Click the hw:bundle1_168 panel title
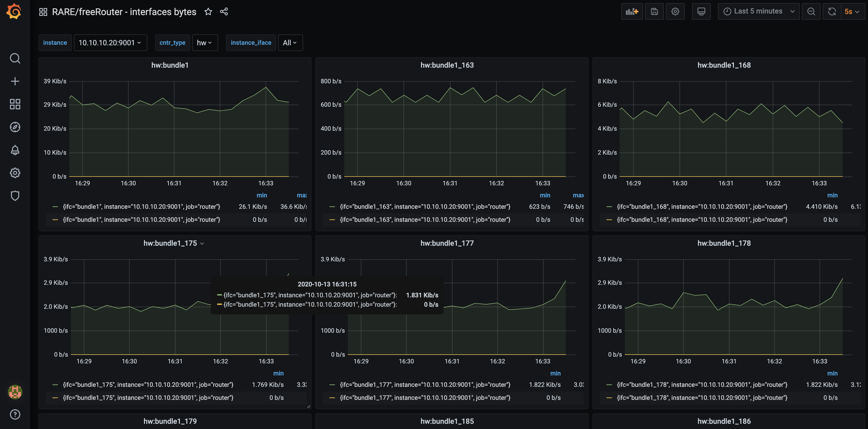The height and width of the screenshot is (429, 868). tap(724, 65)
